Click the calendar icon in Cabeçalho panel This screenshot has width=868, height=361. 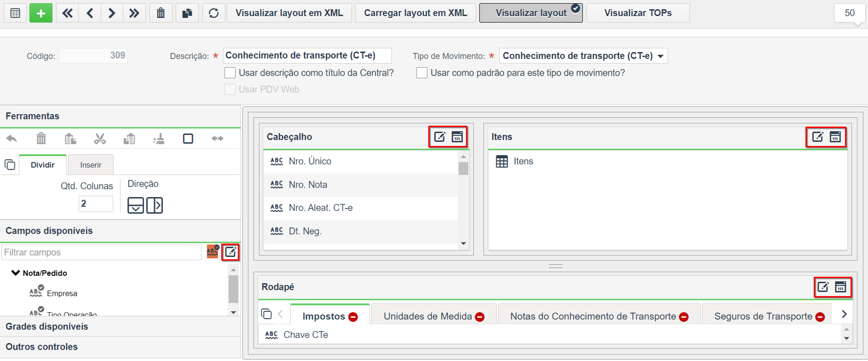[x=457, y=137]
